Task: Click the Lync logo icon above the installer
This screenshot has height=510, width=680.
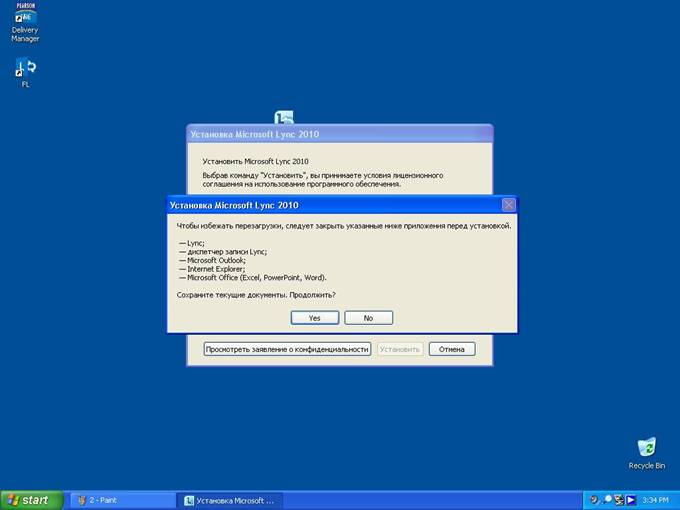Action: [284, 118]
